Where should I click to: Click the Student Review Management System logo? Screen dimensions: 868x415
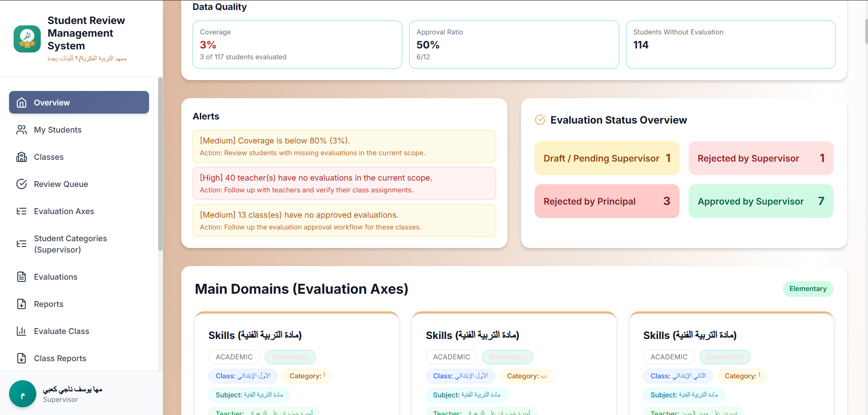click(x=27, y=38)
